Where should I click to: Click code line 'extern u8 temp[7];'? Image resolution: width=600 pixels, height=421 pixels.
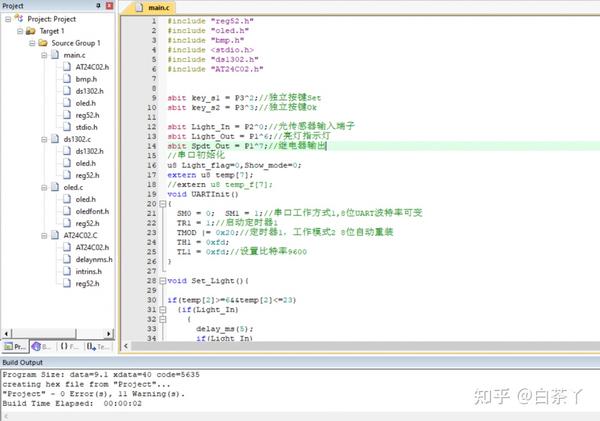(210, 175)
